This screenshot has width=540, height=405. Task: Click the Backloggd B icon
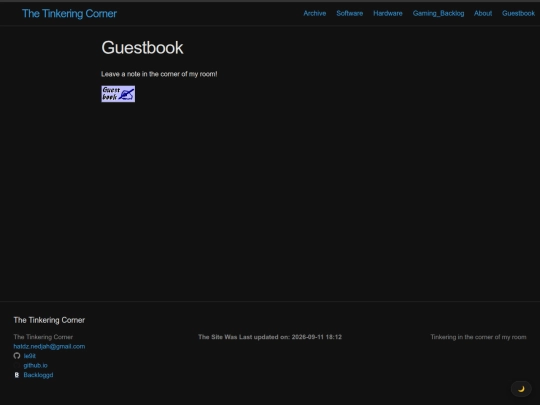[x=17, y=375]
